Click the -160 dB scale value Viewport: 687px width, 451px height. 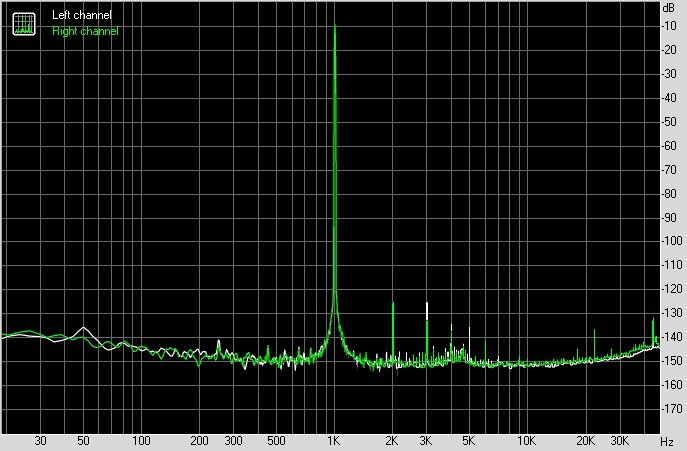point(672,384)
